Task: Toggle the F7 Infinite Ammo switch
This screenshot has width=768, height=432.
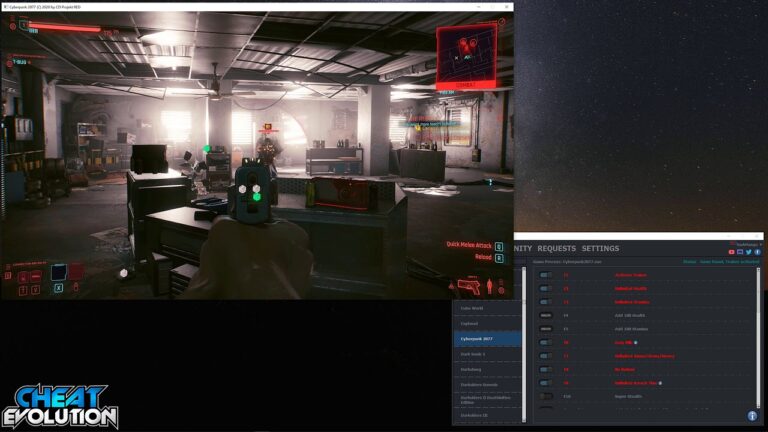Action: click(x=546, y=356)
